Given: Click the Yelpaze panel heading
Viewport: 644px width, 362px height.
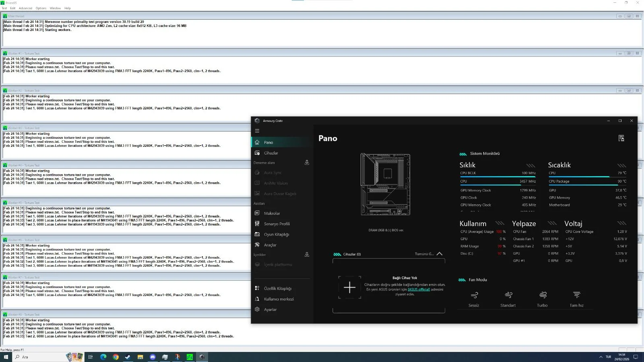Looking at the screenshot, I should coord(524,224).
